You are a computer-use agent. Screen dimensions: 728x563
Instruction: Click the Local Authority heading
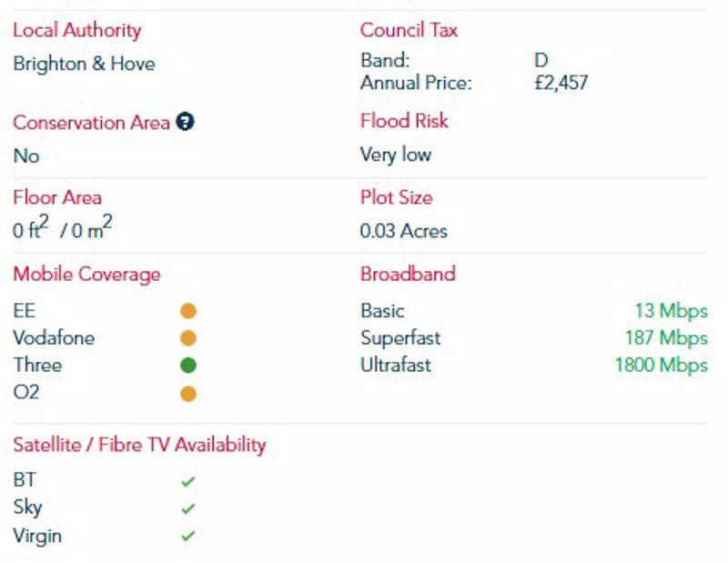click(77, 31)
